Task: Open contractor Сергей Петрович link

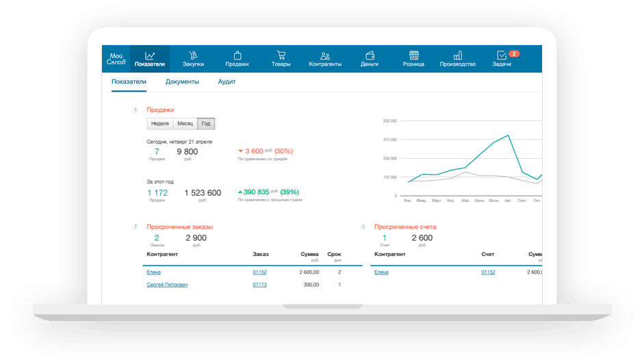Action: pyautogui.click(x=167, y=285)
